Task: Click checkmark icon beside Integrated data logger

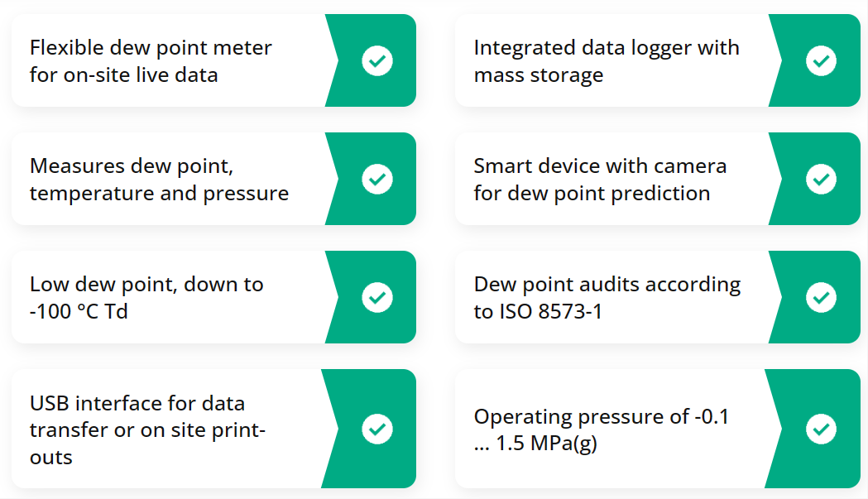Action: (x=821, y=60)
